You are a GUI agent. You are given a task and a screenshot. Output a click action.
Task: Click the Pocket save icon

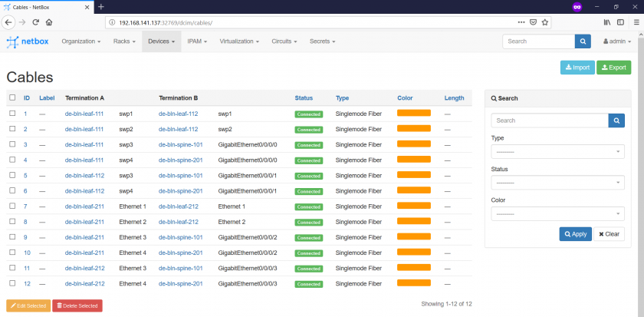(533, 22)
